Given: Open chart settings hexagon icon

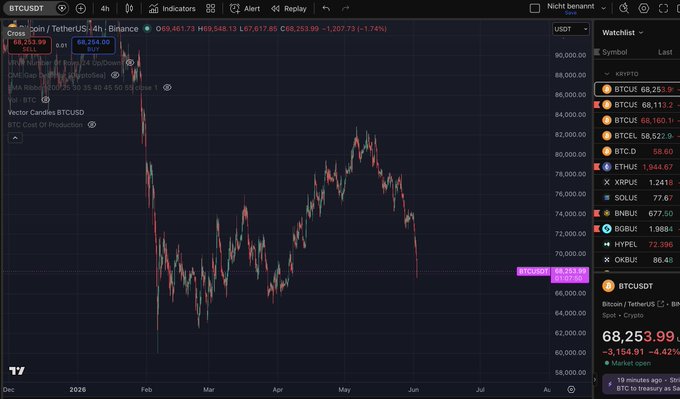Looking at the screenshot, I should [x=644, y=8].
